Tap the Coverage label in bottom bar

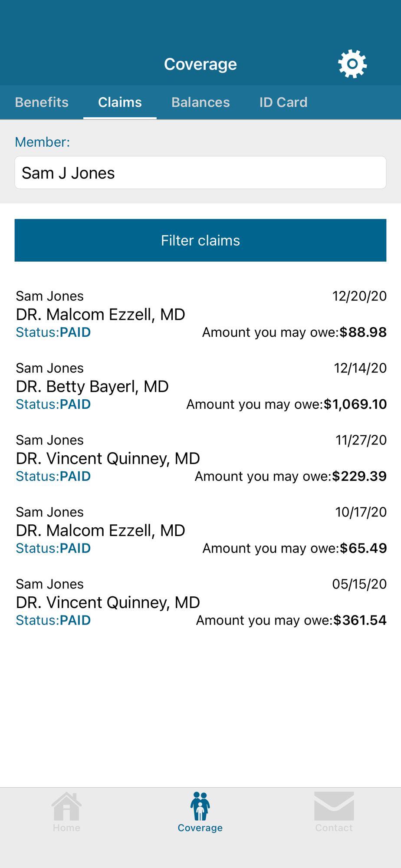click(200, 828)
